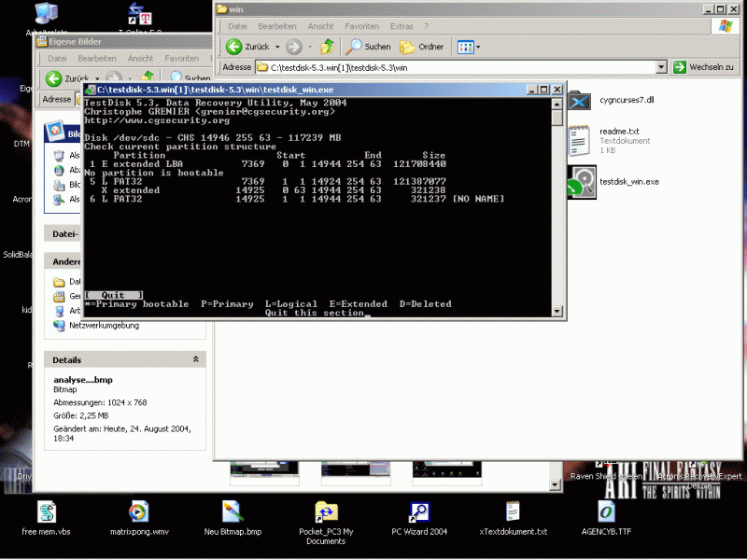Click the Quit option in TestDisk console
747x560 pixels.
tap(113, 295)
